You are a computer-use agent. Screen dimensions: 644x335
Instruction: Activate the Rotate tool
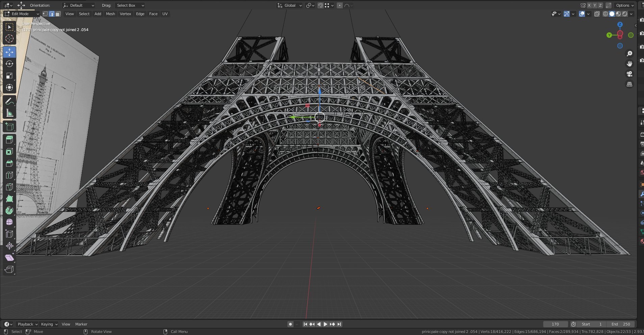click(x=9, y=64)
